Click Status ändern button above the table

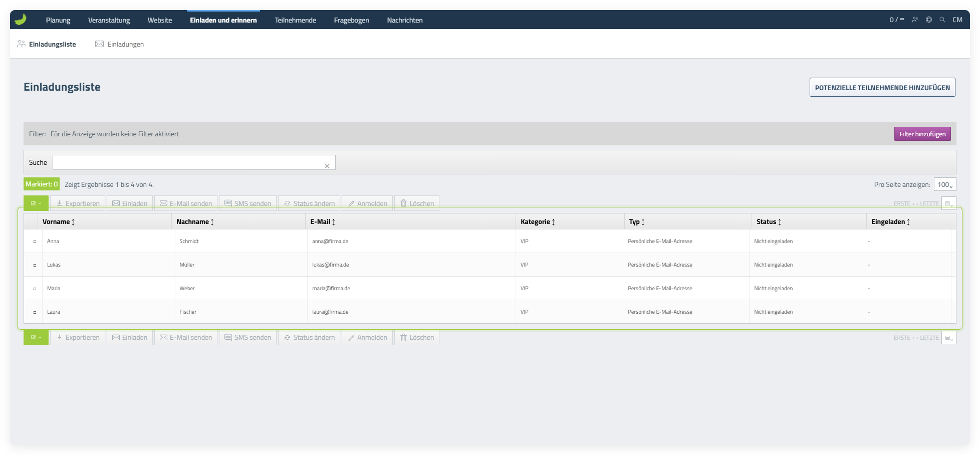click(309, 203)
